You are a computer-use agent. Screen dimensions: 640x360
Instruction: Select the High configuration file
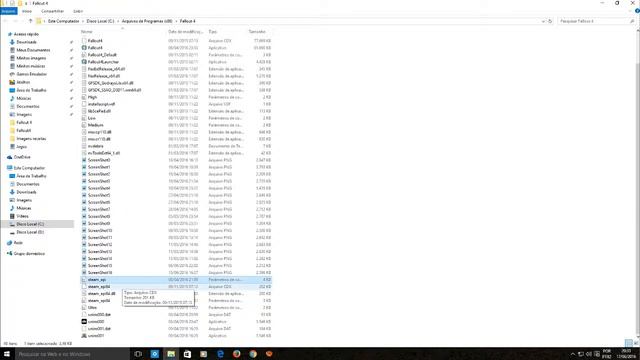92,97
